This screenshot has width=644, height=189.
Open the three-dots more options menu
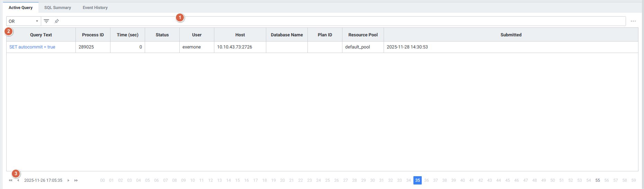[633, 21]
